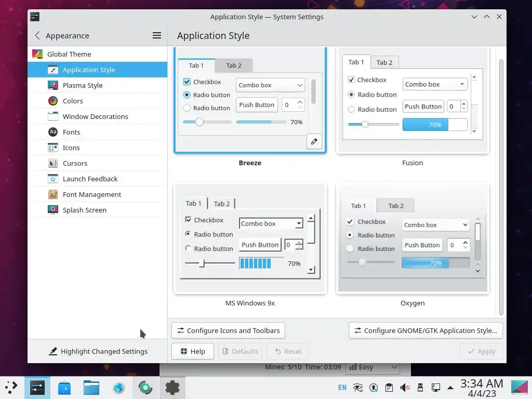The image size is (532, 399).
Task: Click the Breeze preview slider handle
Action: (199, 122)
